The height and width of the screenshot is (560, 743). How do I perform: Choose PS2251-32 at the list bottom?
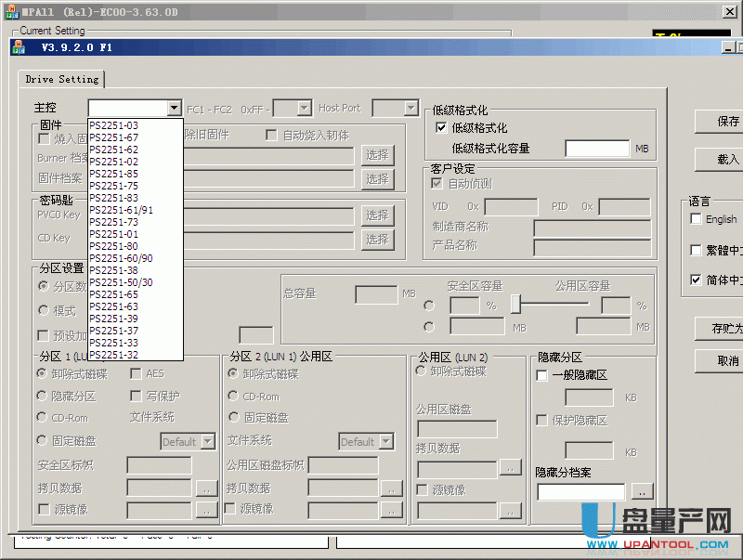click(x=113, y=355)
